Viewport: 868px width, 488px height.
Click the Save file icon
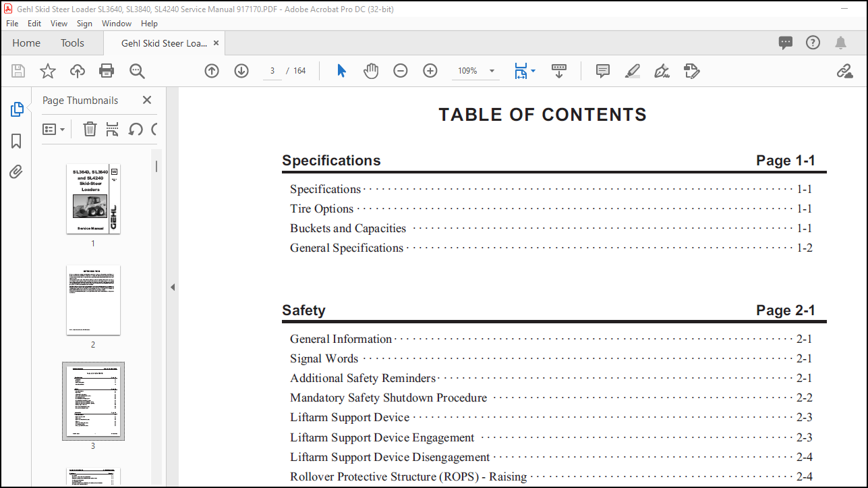point(18,71)
